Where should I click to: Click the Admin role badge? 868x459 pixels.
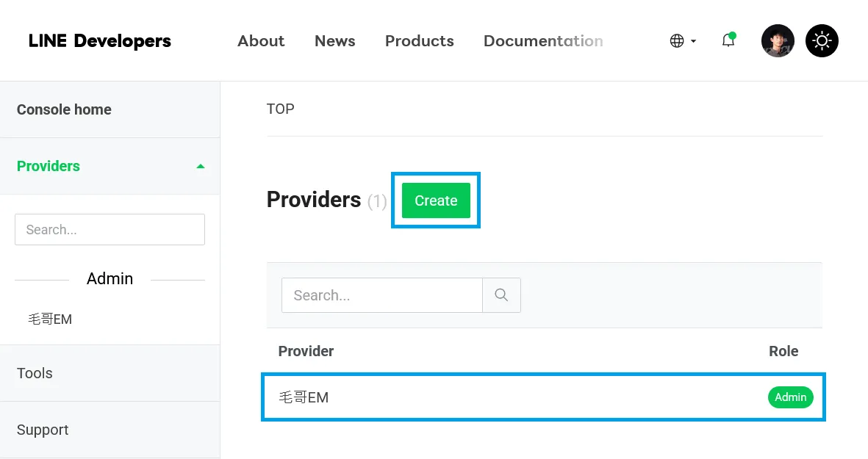pyautogui.click(x=791, y=397)
